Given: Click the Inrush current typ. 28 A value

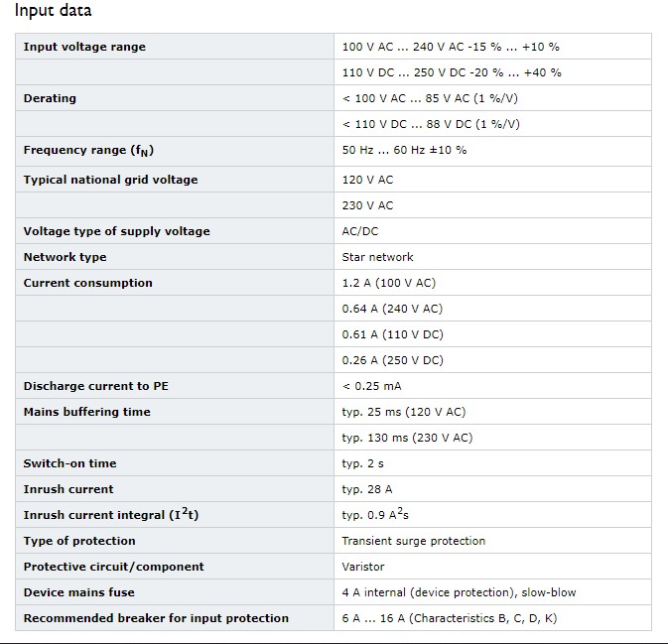Looking at the screenshot, I should point(367,489).
